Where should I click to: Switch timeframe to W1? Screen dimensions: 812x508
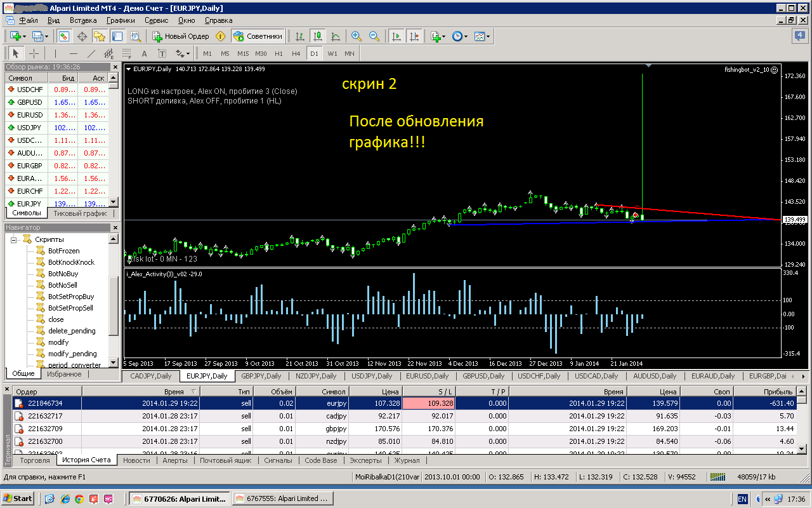click(332, 53)
